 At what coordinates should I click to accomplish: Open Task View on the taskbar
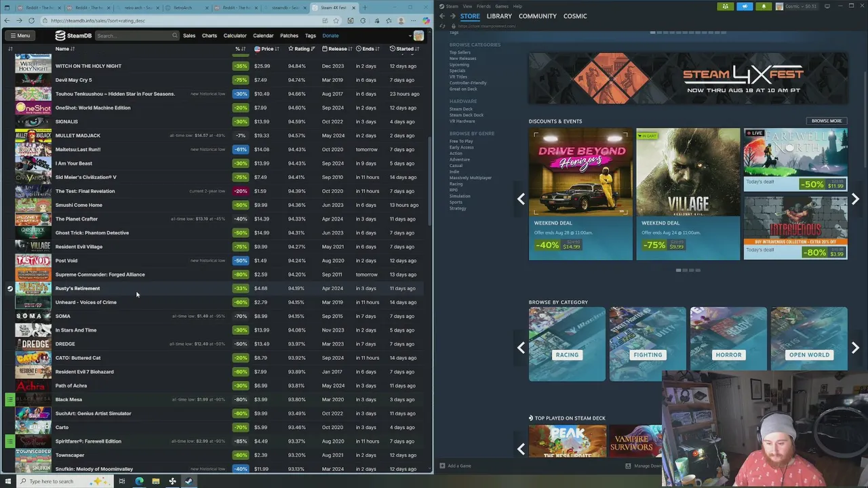(x=121, y=481)
